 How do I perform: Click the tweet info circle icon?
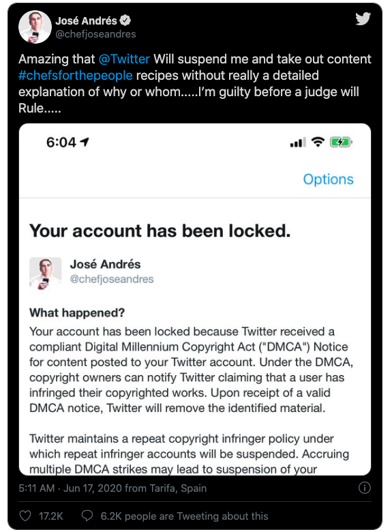coord(365,488)
